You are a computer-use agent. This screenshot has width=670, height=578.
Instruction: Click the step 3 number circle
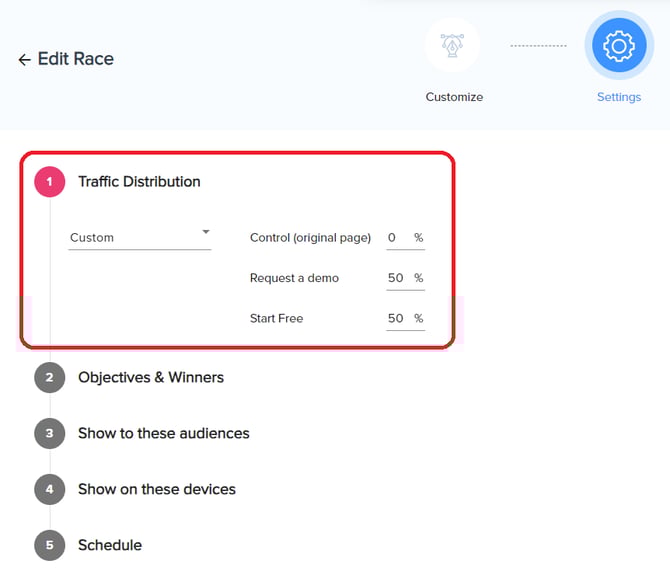(x=50, y=434)
